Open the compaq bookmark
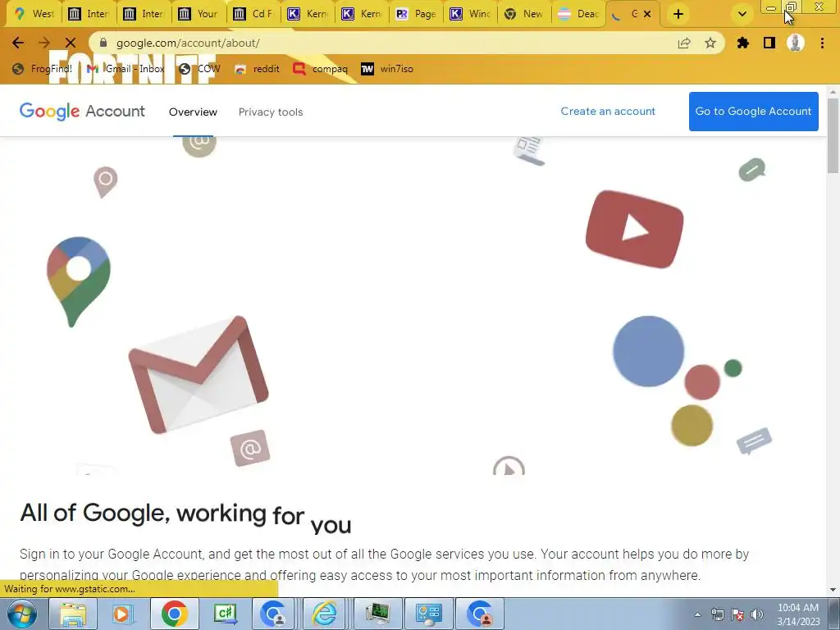This screenshot has width=840, height=630. pos(321,69)
